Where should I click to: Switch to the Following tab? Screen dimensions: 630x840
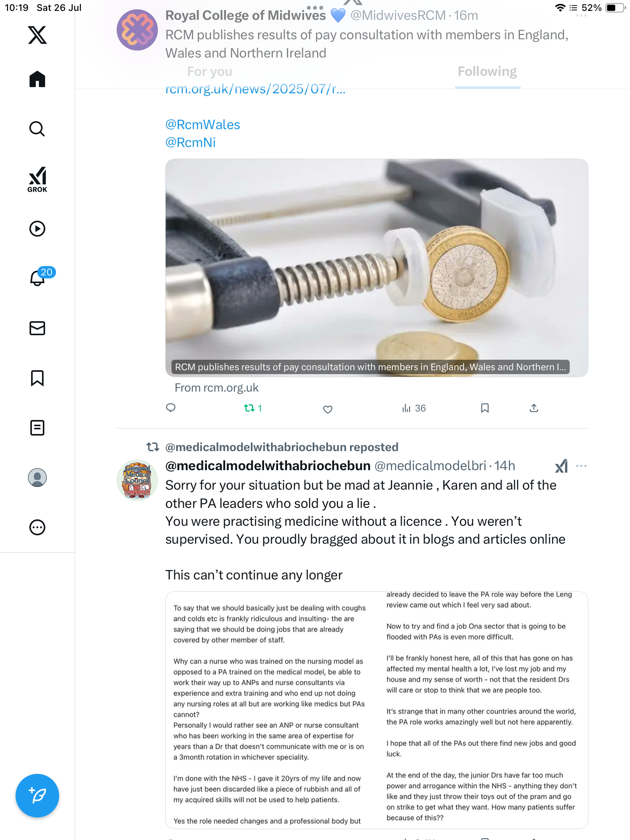pos(487,72)
